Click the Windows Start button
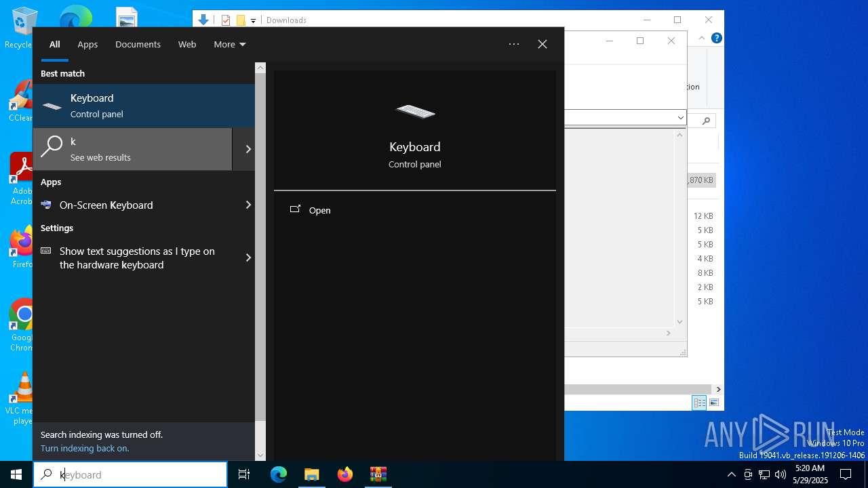 click(x=16, y=474)
